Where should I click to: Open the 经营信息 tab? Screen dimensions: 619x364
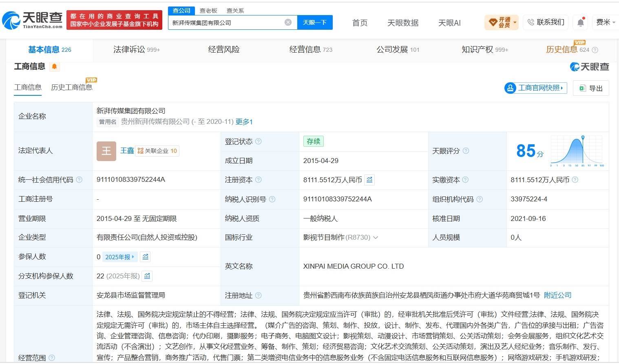[311, 50]
